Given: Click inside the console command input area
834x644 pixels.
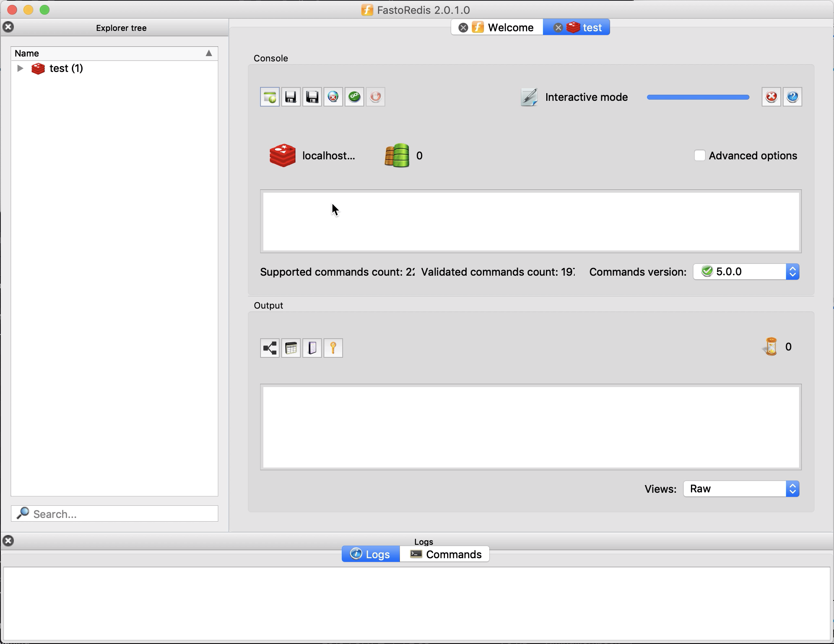Looking at the screenshot, I should (x=531, y=221).
